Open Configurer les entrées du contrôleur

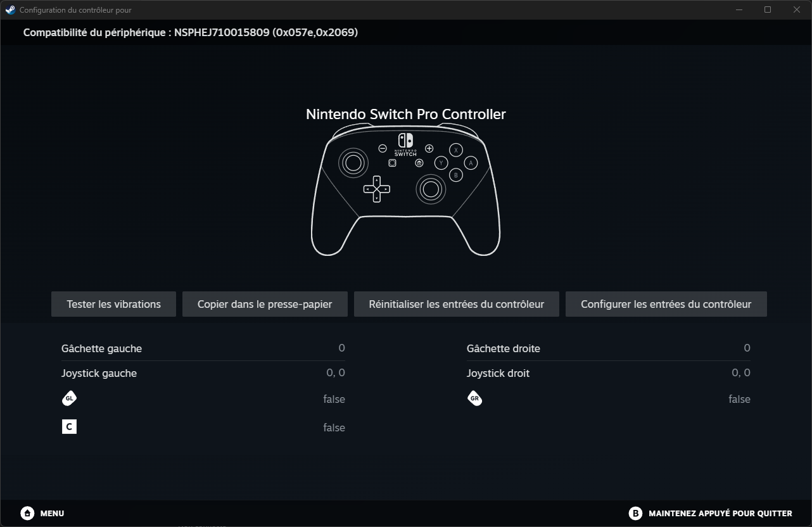666,304
